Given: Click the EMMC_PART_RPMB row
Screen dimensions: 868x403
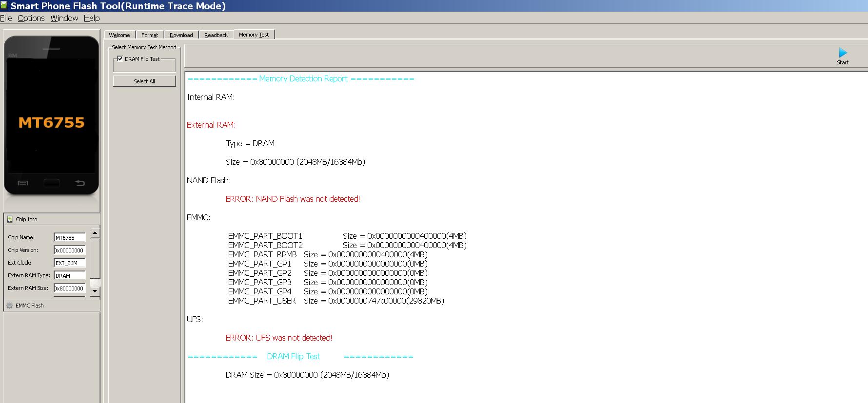Looking at the screenshot, I should click(x=328, y=254).
